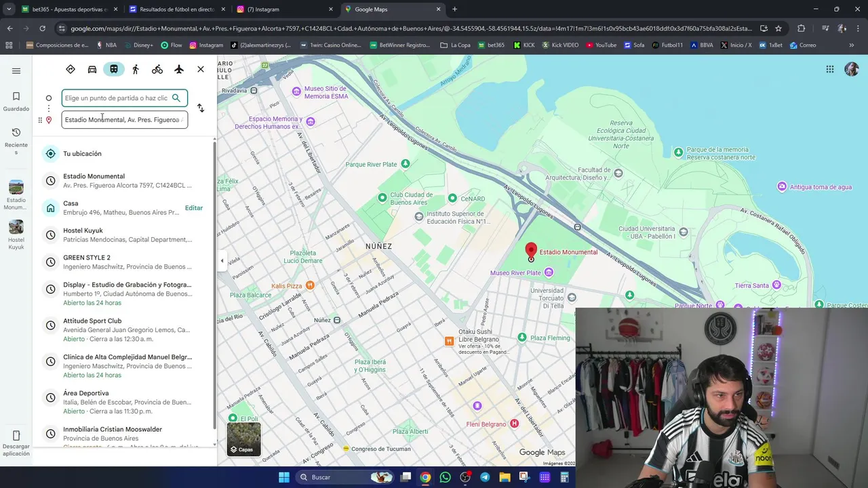Reload the page
This screenshot has height=488, width=868.
point(42,28)
